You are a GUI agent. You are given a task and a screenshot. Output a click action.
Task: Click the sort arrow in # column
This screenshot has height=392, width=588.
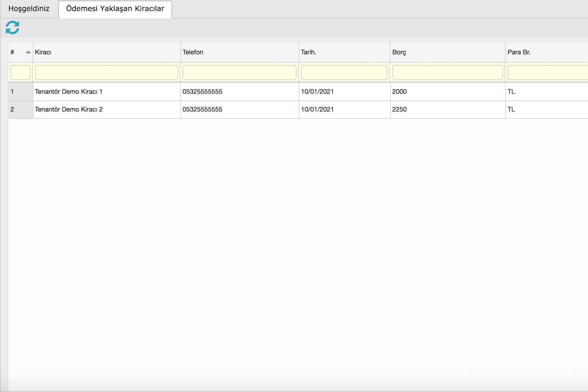(x=28, y=52)
